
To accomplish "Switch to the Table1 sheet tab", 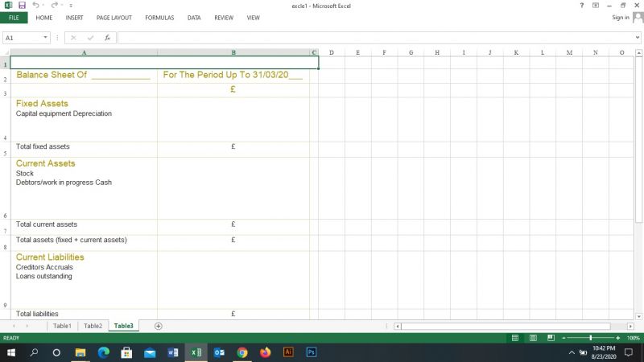I will coord(62,326).
